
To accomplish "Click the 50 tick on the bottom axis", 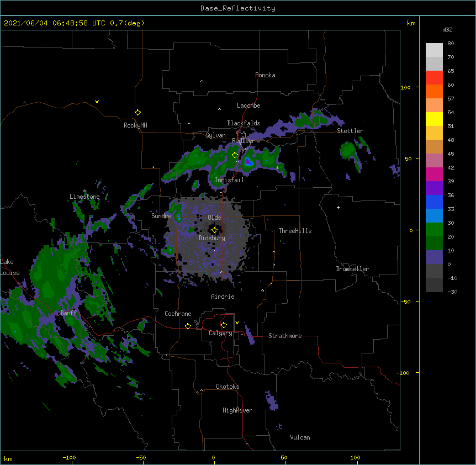I will 284,457.
